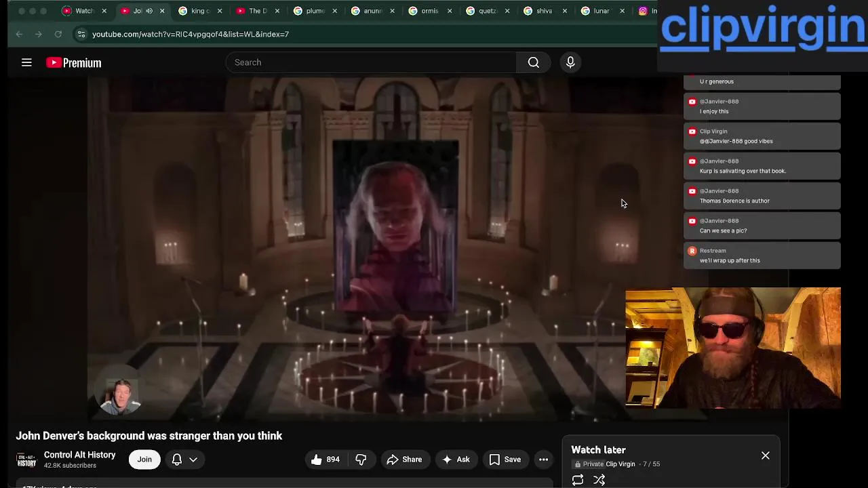Close the 'lunar' tab
Image resolution: width=868 pixels, height=488 pixels.
(622, 11)
